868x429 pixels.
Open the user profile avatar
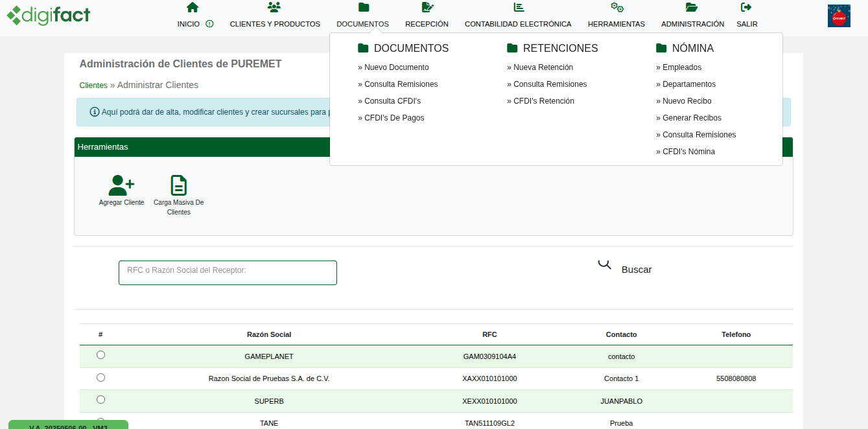coord(839,16)
